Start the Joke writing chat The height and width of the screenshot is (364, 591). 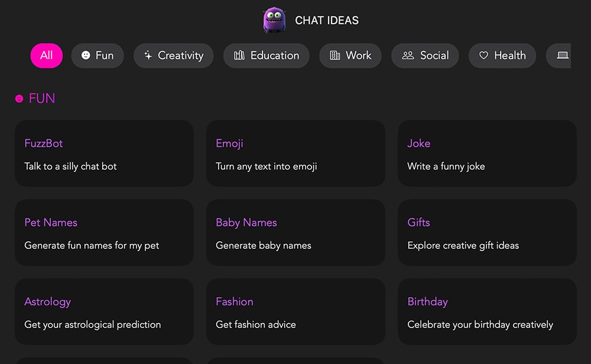[x=487, y=154]
